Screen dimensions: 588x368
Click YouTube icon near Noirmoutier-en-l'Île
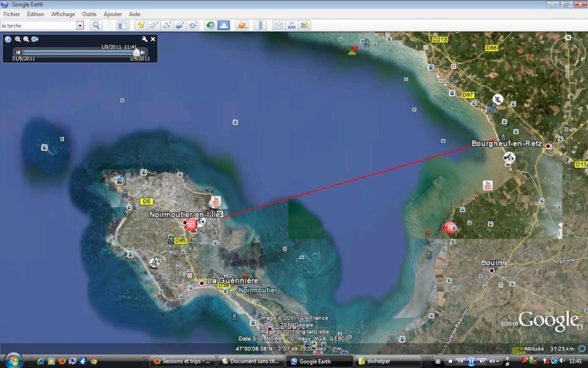[216, 201]
